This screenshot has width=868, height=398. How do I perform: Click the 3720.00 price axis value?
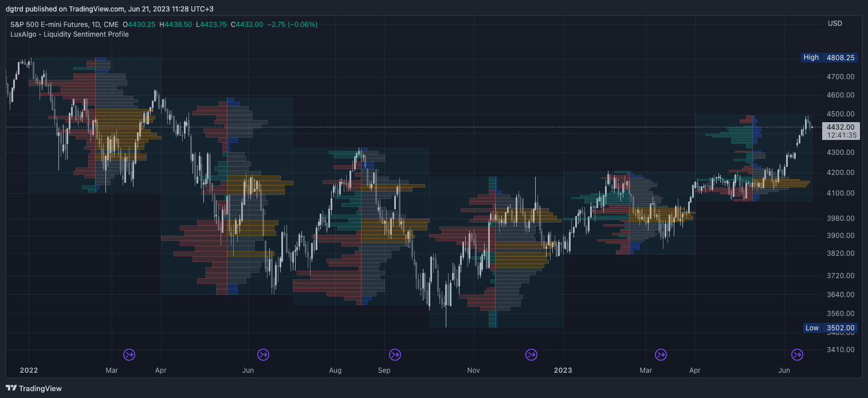[x=840, y=276]
